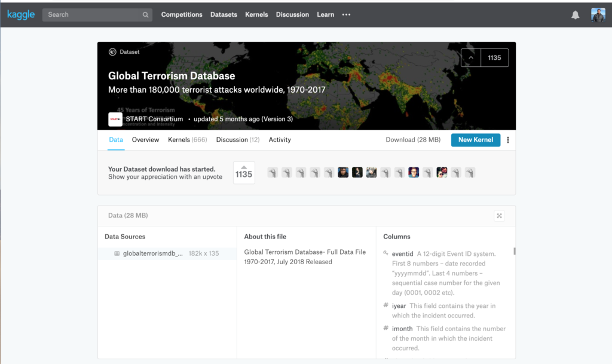Open the Discussion (12) tab
The image size is (612, 364).
[x=238, y=140]
